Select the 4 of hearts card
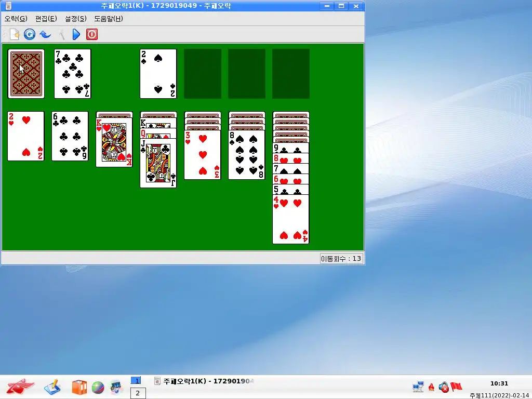 coord(291,219)
